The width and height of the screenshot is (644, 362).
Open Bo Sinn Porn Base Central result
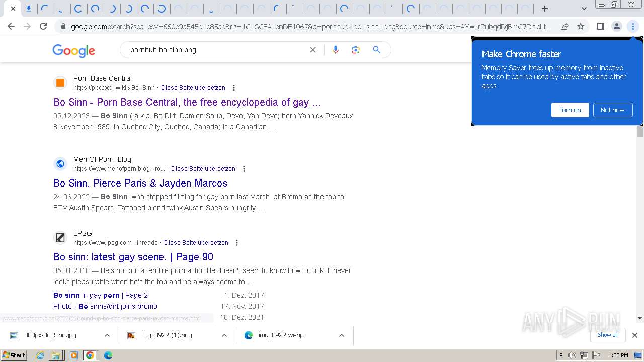point(187,102)
